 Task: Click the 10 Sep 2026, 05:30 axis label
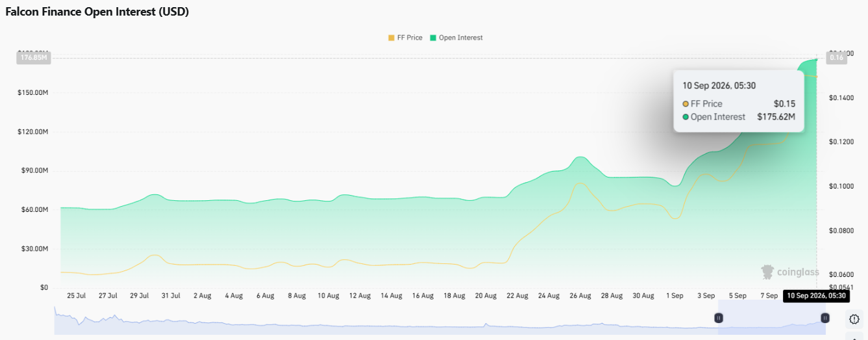816,296
